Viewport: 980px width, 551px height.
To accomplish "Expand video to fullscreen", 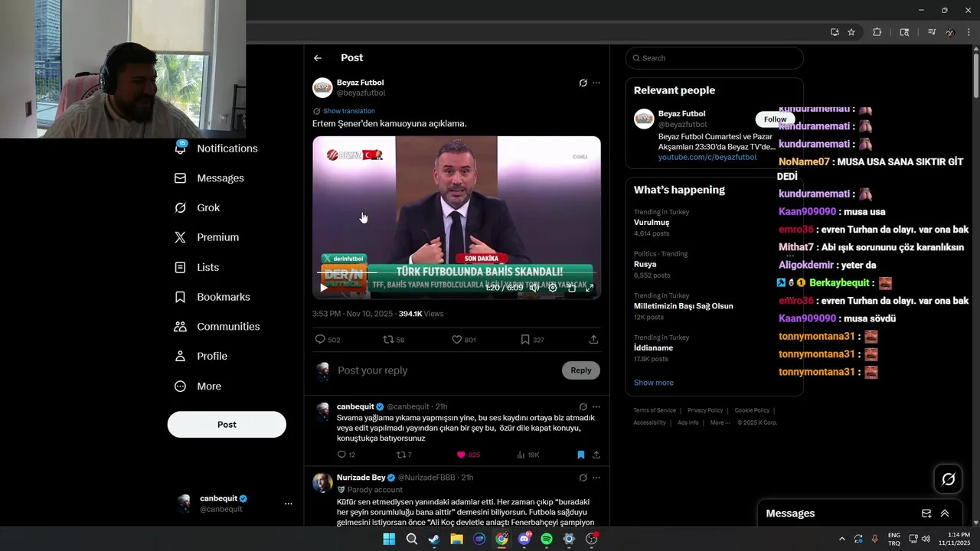I will click(590, 288).
